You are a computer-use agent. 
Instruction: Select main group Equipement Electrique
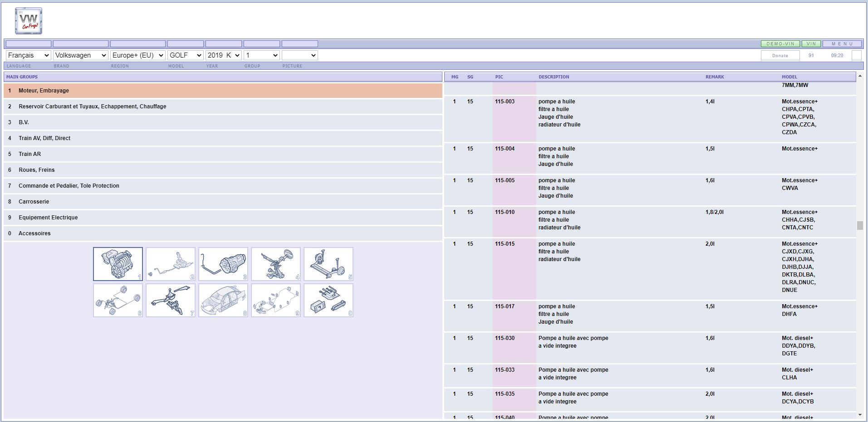click(x=223, y=218)
